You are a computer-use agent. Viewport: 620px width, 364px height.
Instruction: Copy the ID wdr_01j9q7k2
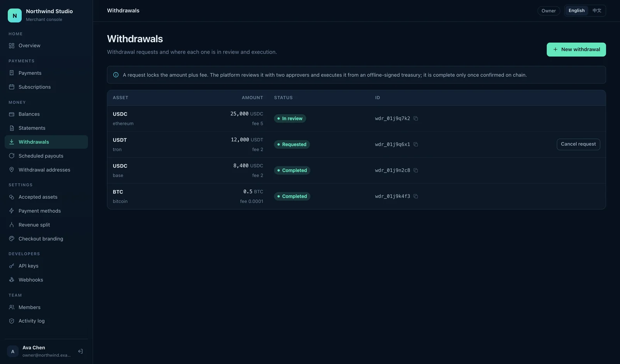click(x=416, y=118)
